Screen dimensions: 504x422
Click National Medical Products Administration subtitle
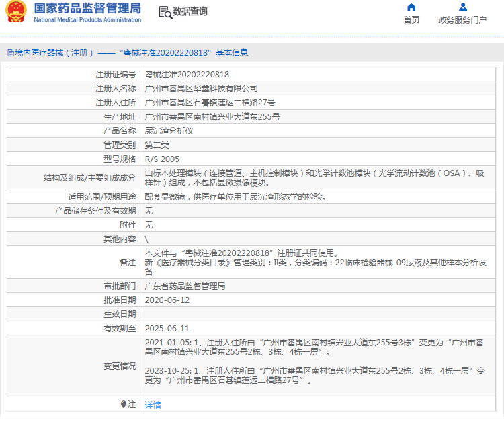[87, 19]
